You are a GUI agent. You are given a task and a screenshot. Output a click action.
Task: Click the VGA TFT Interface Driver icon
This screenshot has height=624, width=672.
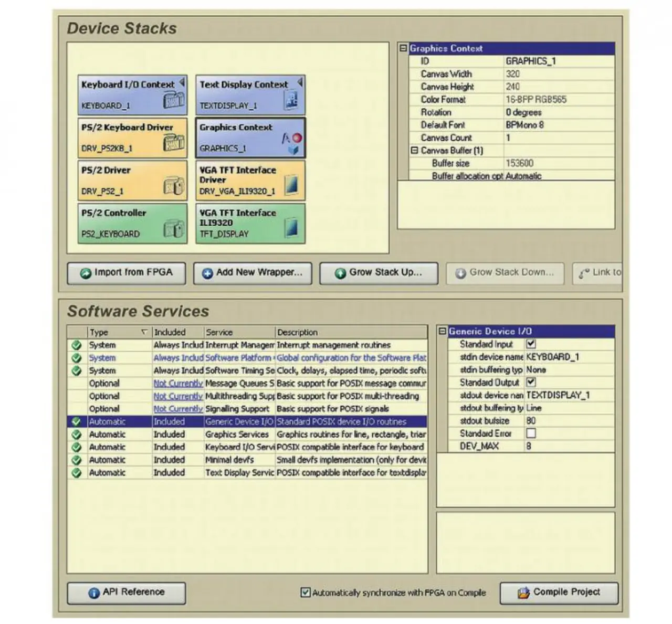tap(291, 185)
